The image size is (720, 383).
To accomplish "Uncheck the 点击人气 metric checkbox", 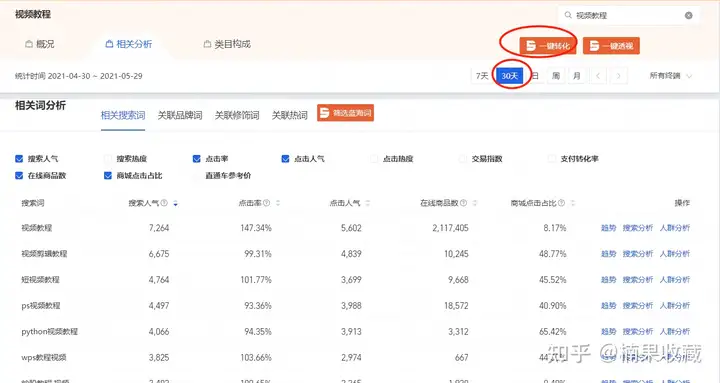I will pyautogui.click(x=285, y=158).
